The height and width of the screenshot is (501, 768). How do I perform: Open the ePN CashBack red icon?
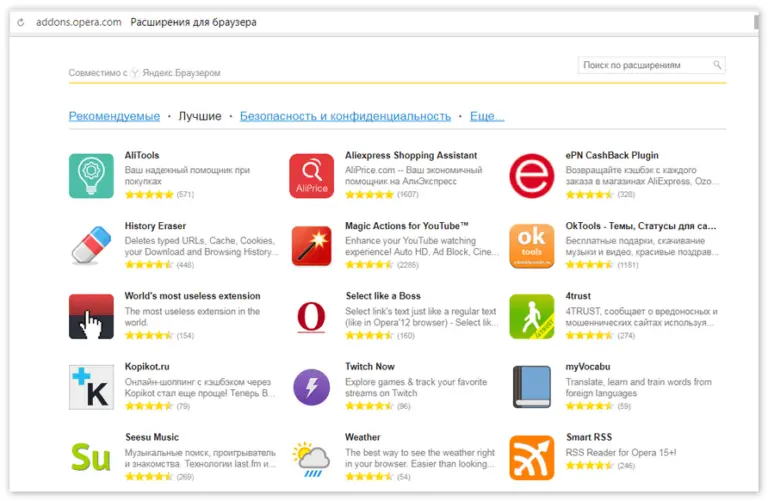coord(532,176)
